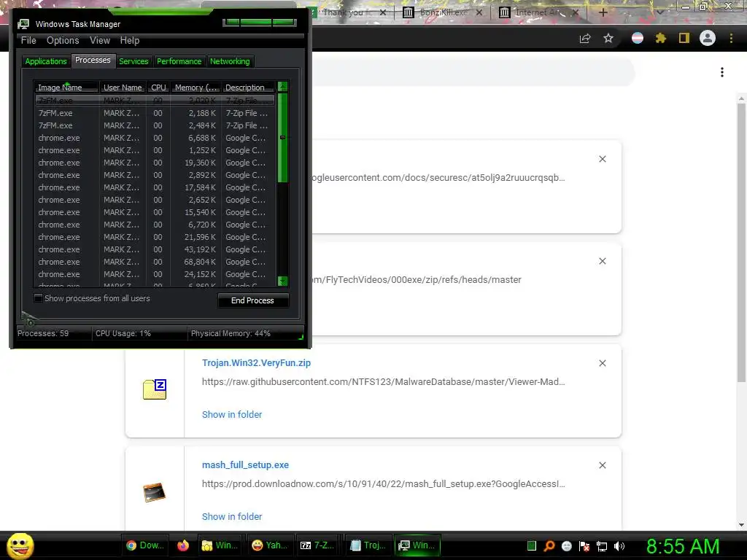
Task: Switch to the Applications tab
Action: pos(46,61)
